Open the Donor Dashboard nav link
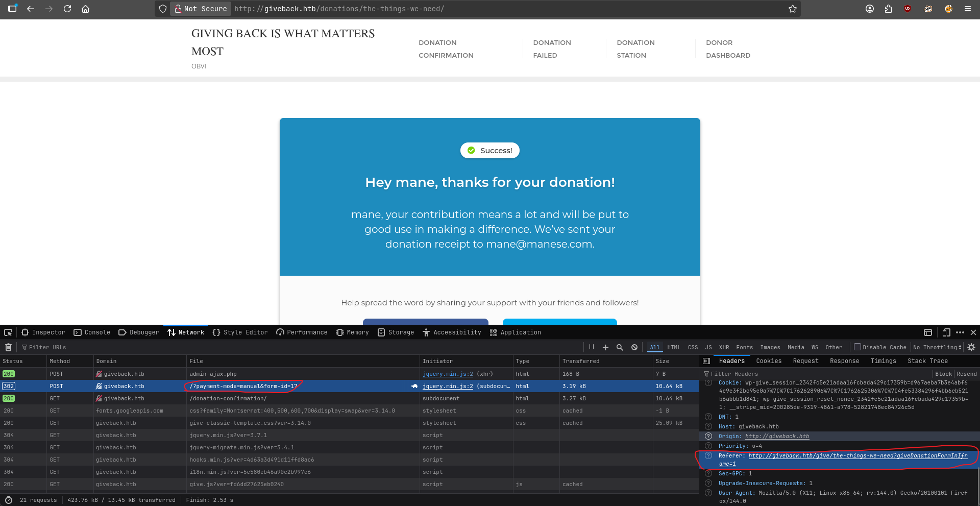980x506 pixels. click(x=728, y=49)
